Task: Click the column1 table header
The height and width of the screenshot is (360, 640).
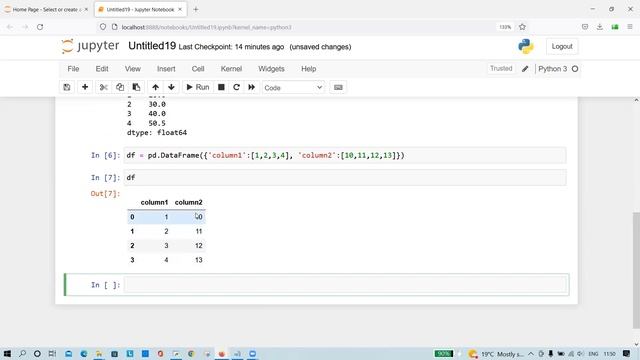Action: pos(154,202)
